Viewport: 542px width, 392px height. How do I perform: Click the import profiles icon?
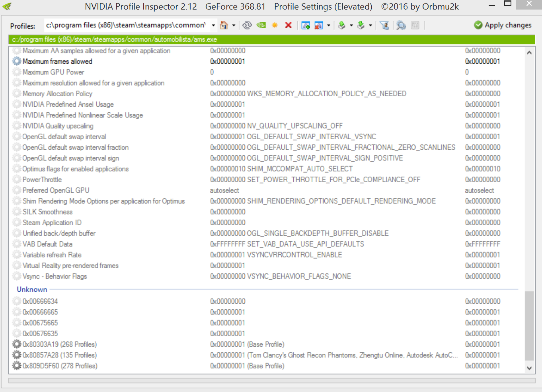(361, 25)
